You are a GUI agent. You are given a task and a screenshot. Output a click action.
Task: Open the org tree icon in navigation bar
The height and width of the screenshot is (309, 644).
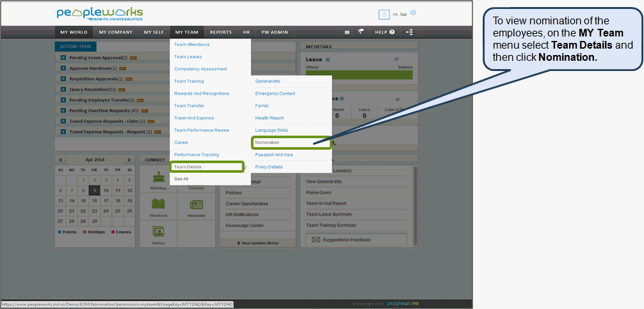(409, 32)
